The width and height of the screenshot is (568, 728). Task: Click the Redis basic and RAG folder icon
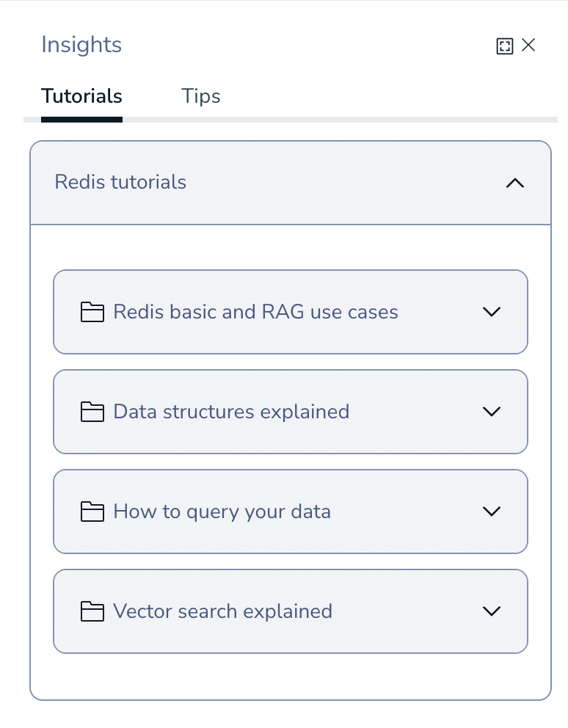pos(92,312)
